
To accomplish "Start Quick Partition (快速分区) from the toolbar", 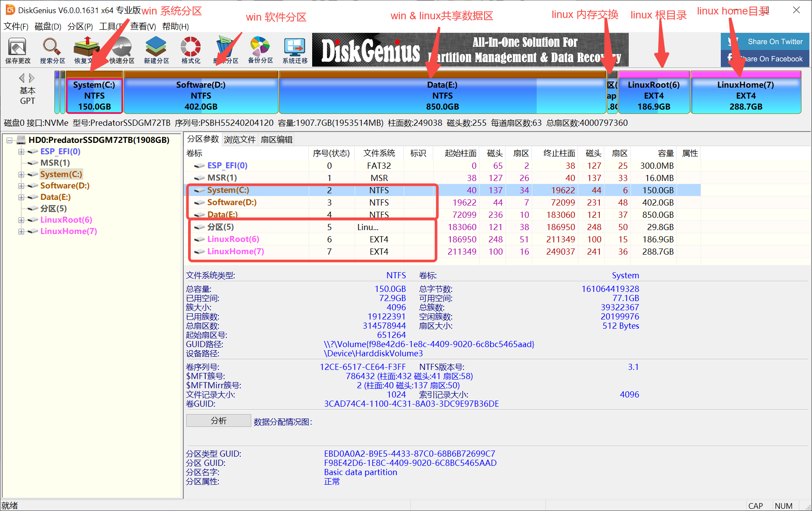I will [x=121, y=50].
